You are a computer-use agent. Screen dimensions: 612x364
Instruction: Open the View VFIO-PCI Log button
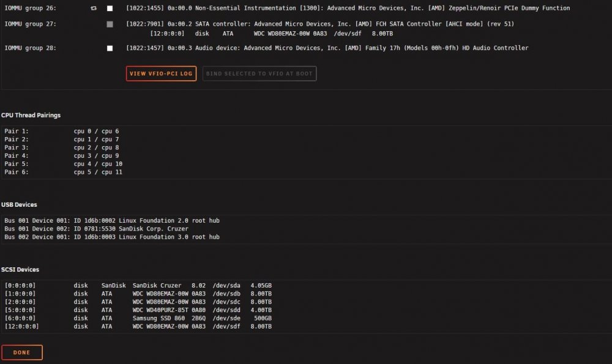tap(161, 74)
